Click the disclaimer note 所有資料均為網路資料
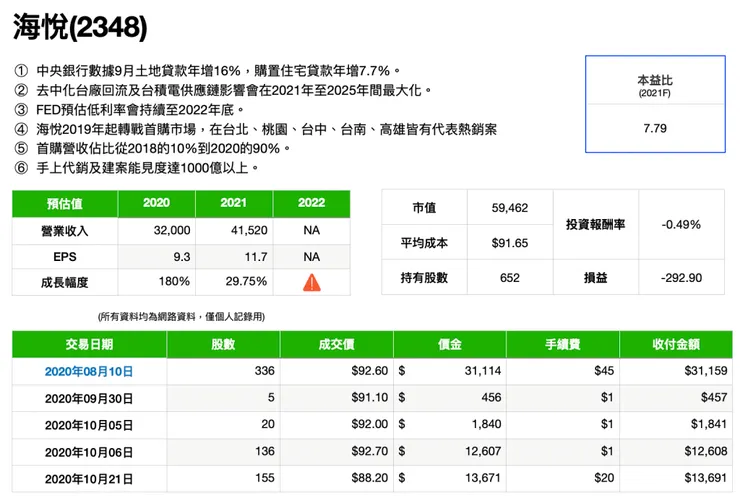This screenshot has height=501, width=740. click(x=181, y=317)
